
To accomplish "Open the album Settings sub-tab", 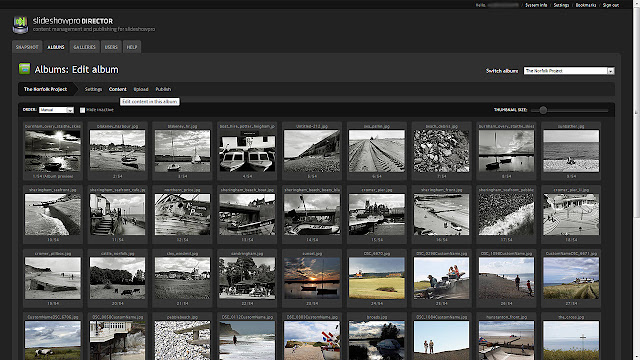I will pos(93,89).
